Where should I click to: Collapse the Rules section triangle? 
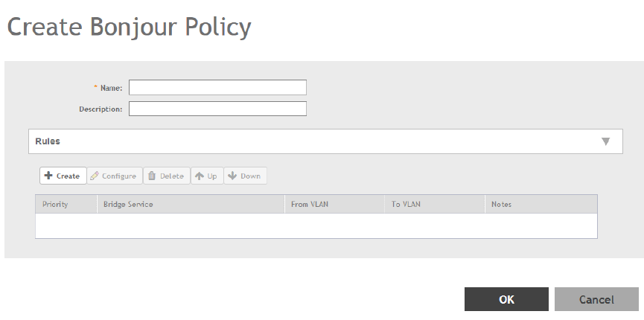(x=605, y=141)
